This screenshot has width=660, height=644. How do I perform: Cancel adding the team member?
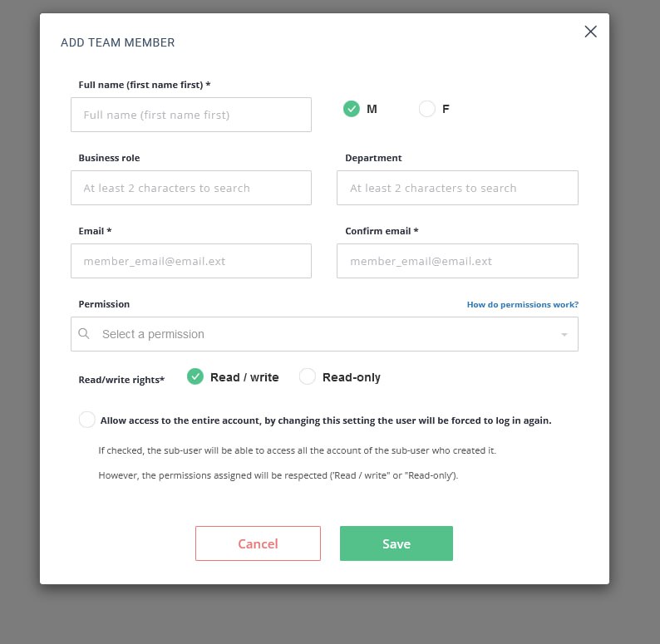coord(258,543)
